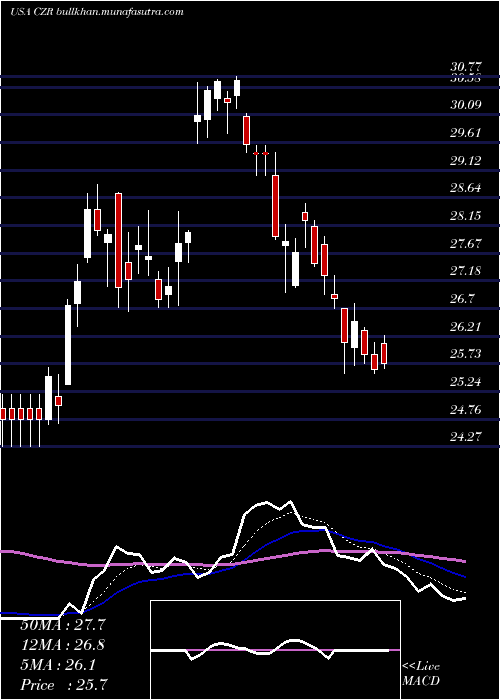This screenshot has height=700, width=500.
Task: Click the 29.12 price axis label
Action: pos(466,161)
